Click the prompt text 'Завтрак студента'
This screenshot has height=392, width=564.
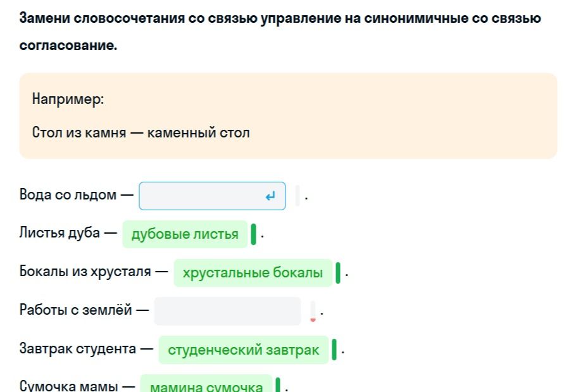point(78,348)
